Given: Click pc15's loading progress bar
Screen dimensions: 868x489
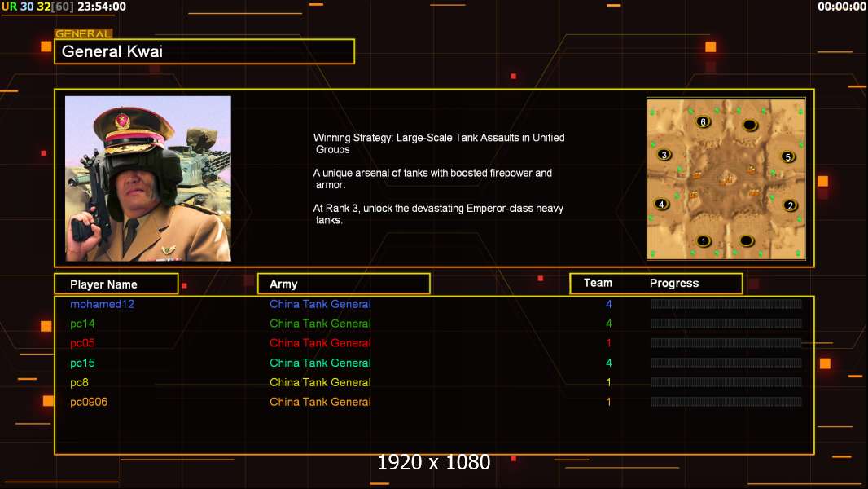Looking at the screenshot, I should coord(726,363).
